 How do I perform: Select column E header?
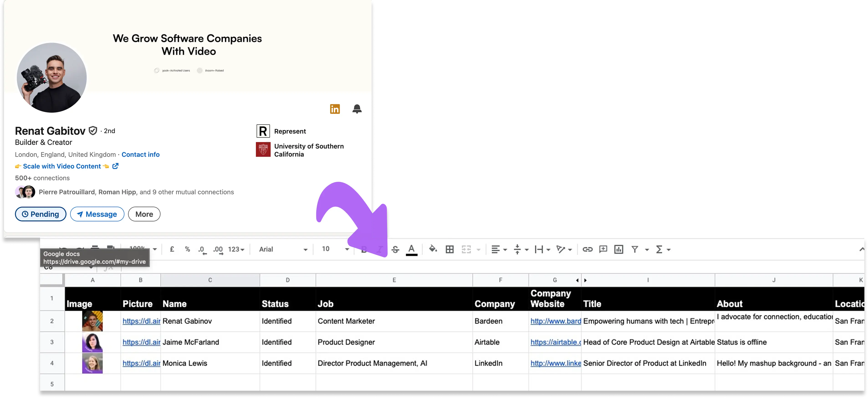(394, 280)
